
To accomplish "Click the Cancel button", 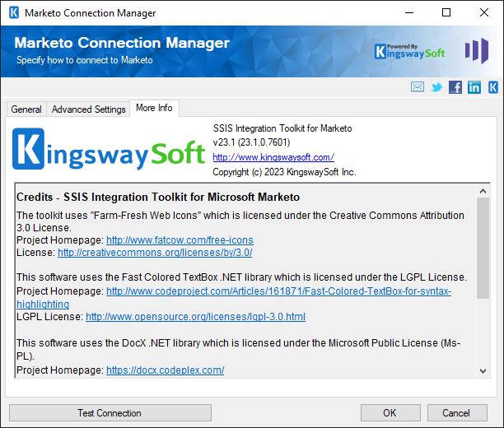I will tap(457, 413).
